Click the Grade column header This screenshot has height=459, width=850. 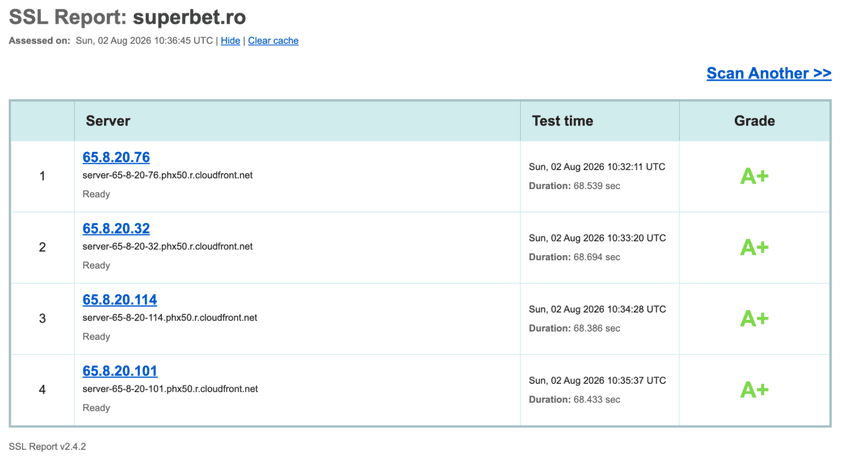coord(754,121)
